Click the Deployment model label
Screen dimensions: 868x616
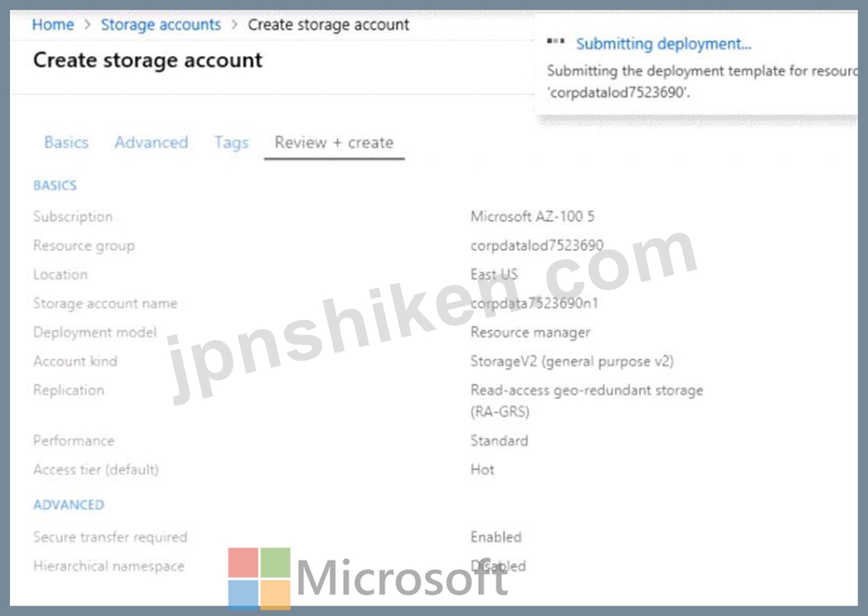[95, 332]
